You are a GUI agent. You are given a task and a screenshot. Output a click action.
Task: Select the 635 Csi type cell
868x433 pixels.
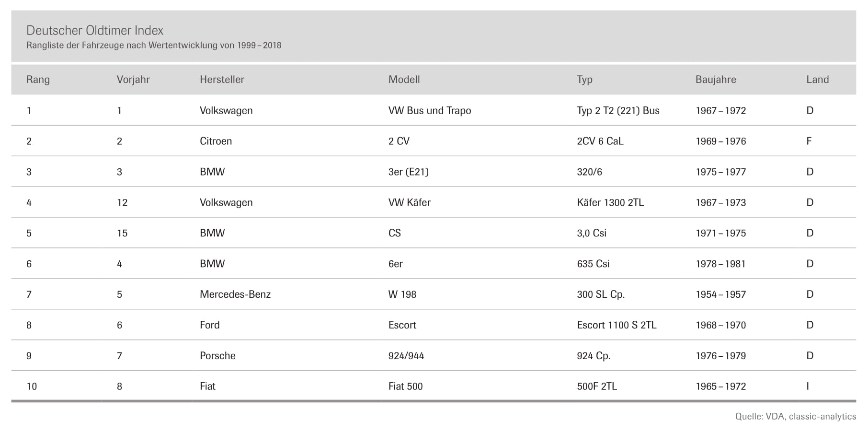click(x=593, y=264)
